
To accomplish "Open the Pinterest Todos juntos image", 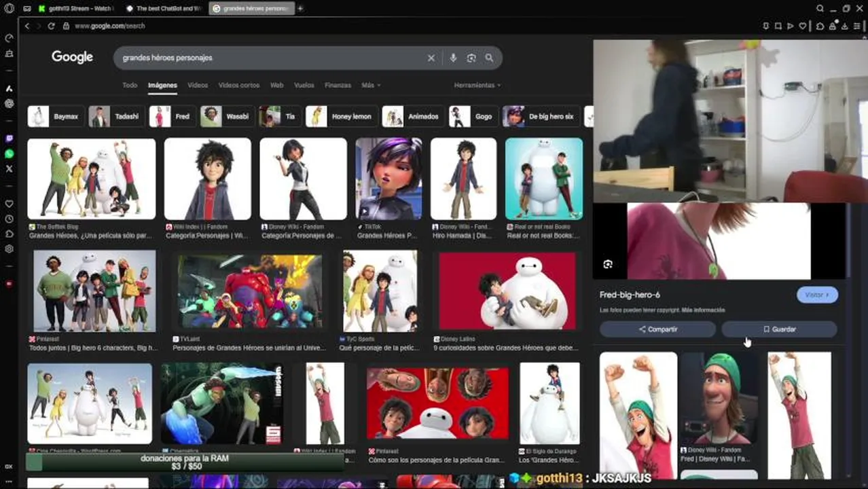I will 94,291.
